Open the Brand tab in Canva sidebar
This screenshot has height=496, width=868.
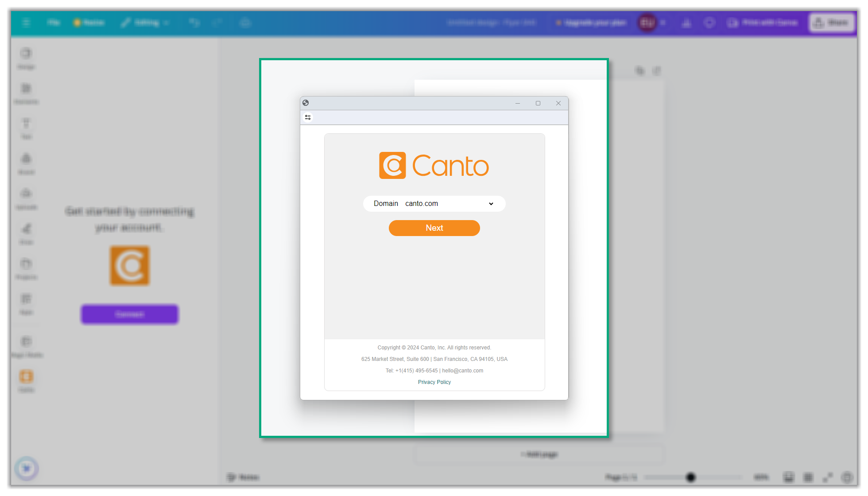[x=26, y=164]
